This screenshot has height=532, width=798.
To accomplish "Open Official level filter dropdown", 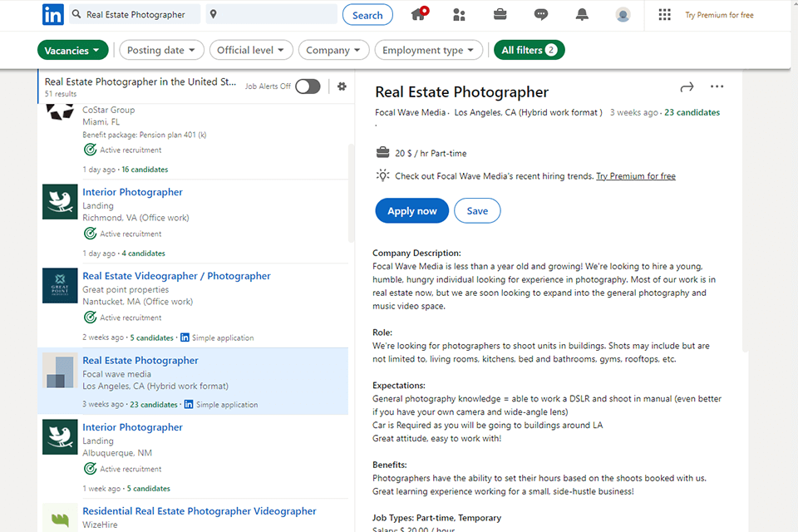I will pyautogui.click(x=251, y=50).
